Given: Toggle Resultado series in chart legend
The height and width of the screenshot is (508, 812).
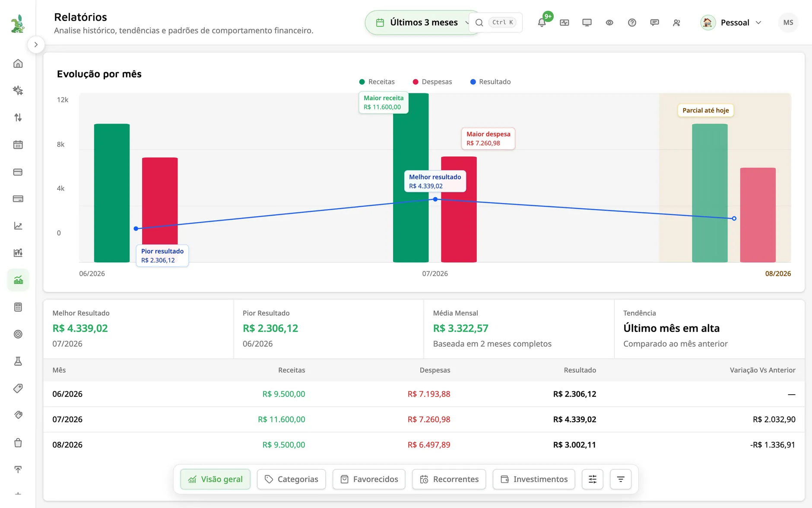Looking at the screenshot, I should [490, 82].
